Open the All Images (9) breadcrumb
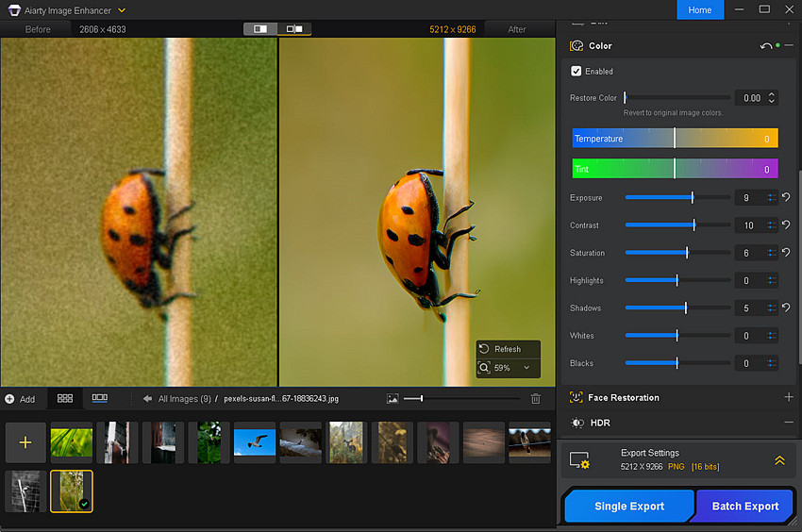 tap(185, 398)
